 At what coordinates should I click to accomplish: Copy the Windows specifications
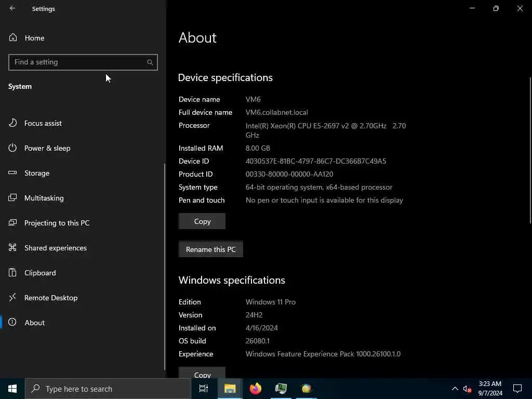pos(202,373)
